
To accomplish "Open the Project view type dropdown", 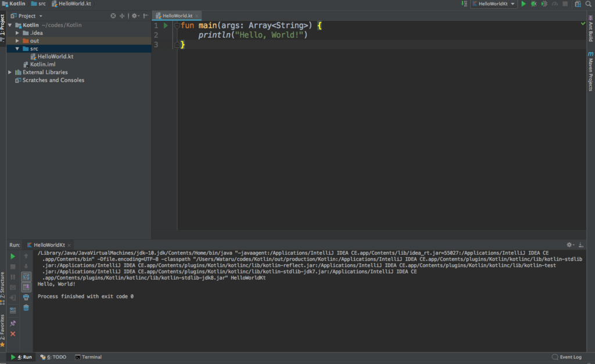I will coord(27,16).
